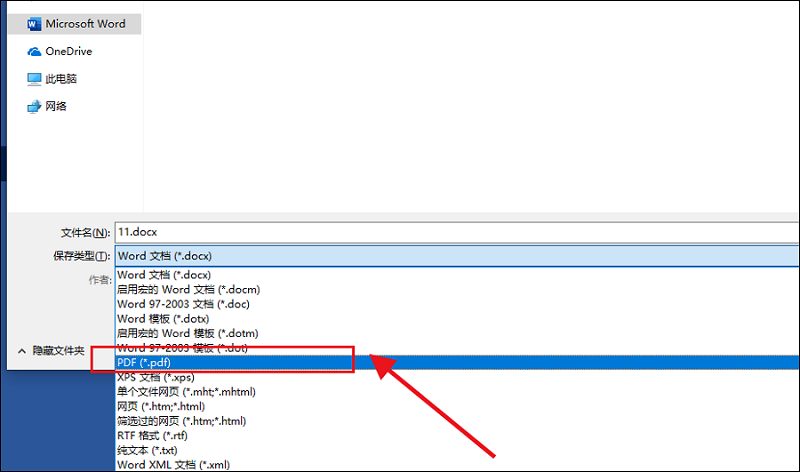Select Microsoft Word location label in sidebar
The height and width of the screenshot is (472, 800).
[85, 24]
